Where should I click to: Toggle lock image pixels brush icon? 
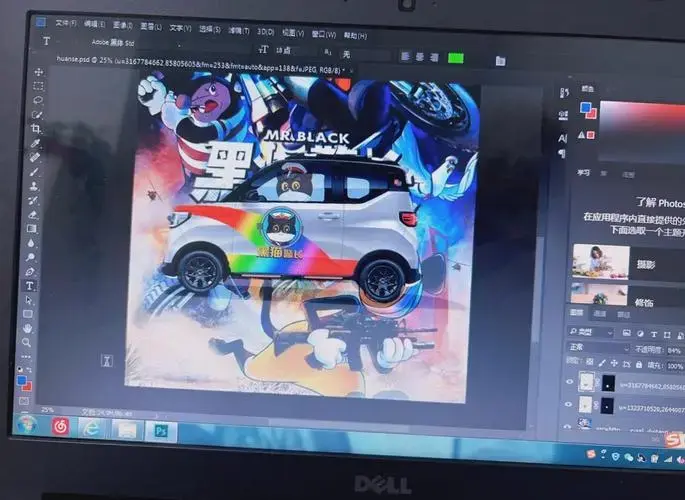click(602, 362)
